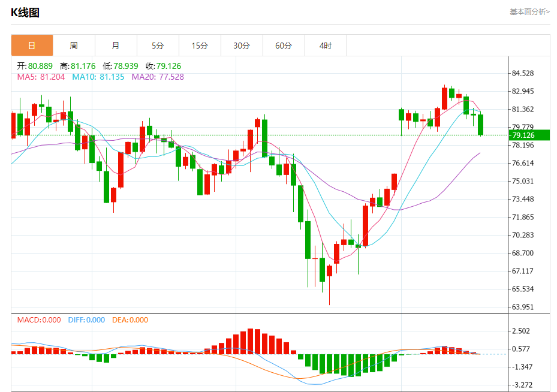Click the MACD:0.000 indicator label
This screenshot has width=557, height=392.
point(39,320)
